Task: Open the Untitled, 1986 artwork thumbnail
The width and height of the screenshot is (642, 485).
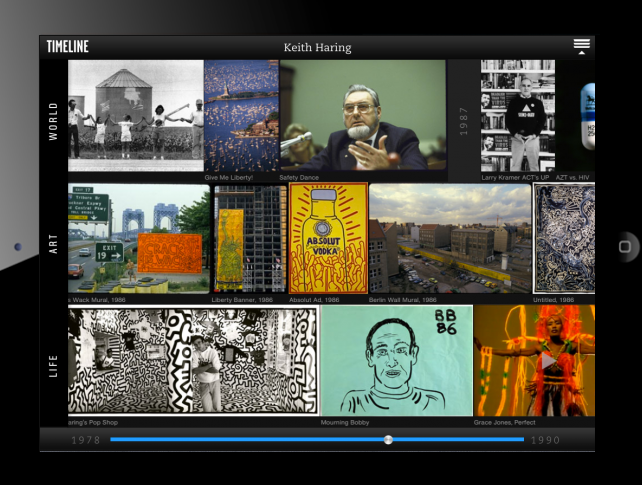Action: pos(564,238)
